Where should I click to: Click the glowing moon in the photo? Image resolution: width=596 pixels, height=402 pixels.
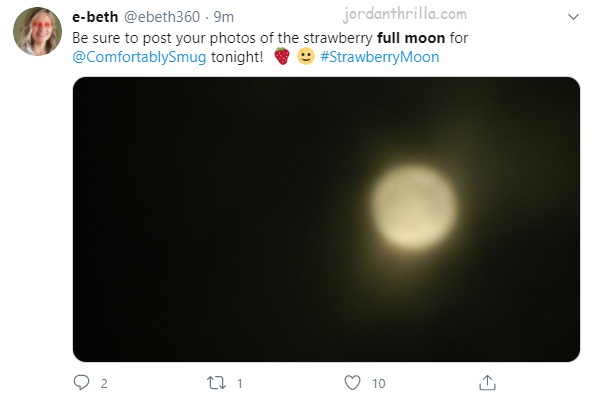[x=414, y=207]
